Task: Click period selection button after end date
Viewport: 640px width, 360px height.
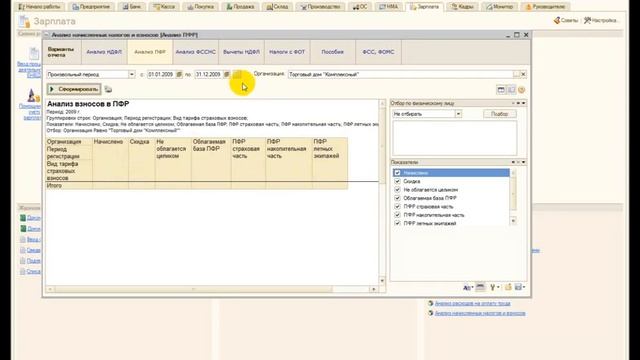Action: (x=237, y=75)
